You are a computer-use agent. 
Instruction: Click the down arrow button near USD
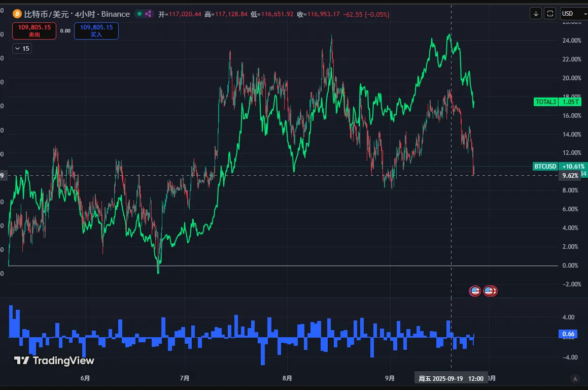coord(536,14)
